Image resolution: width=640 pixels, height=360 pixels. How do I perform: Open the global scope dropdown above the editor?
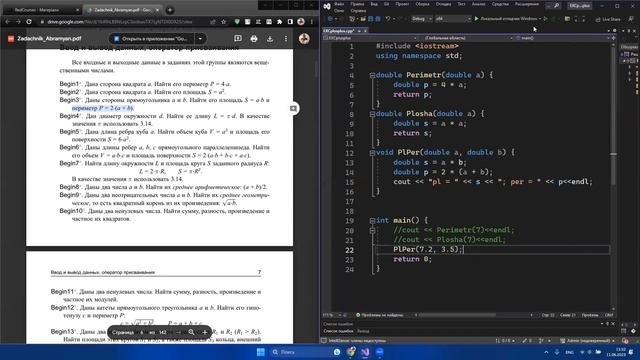(x=466, y=38)
